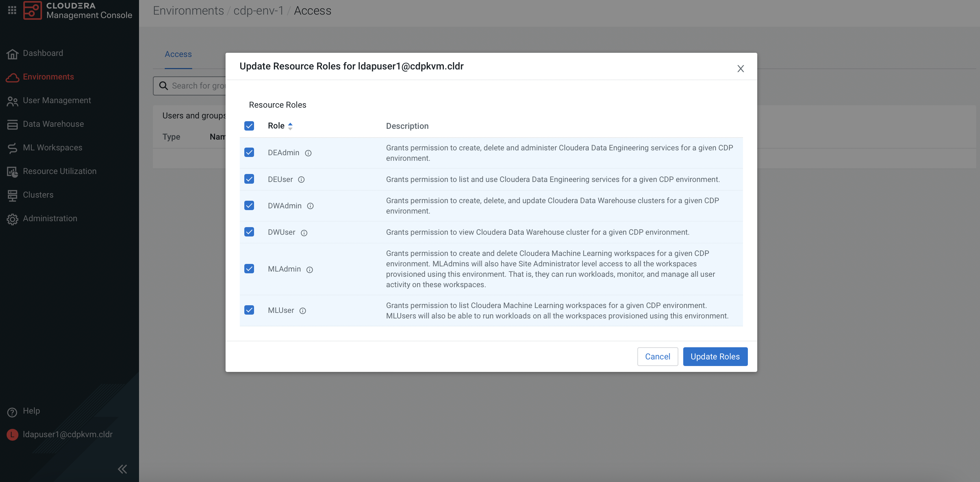Click the DEUser info icon
Viewport: 980px width, 482px height.
301,180
